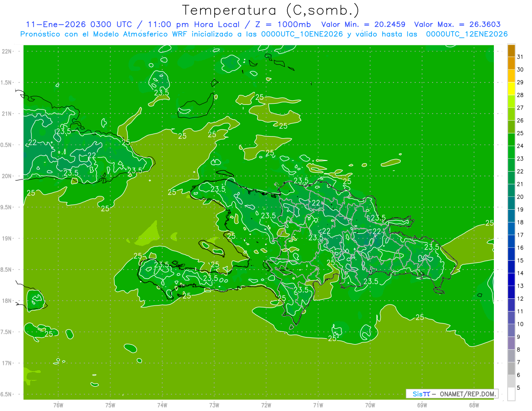Click the color scale label '30'
532x411 pixels.
click(x=520, y=70)
